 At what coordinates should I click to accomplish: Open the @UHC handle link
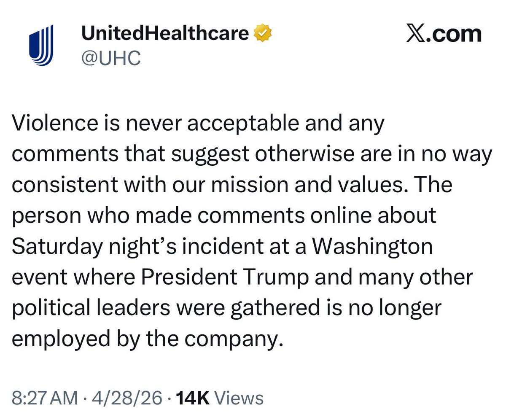point(110,58)
